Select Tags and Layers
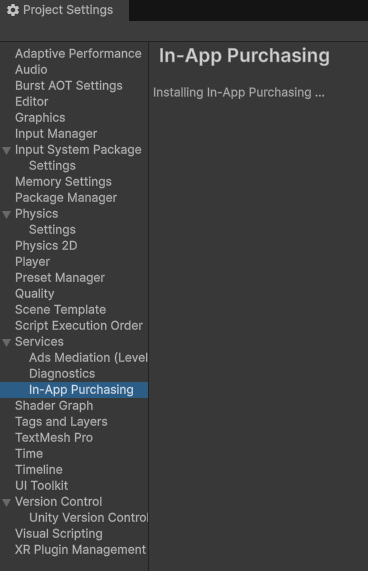Image resolution: width=368 pixels, height=571 pixels. point(61,422)
